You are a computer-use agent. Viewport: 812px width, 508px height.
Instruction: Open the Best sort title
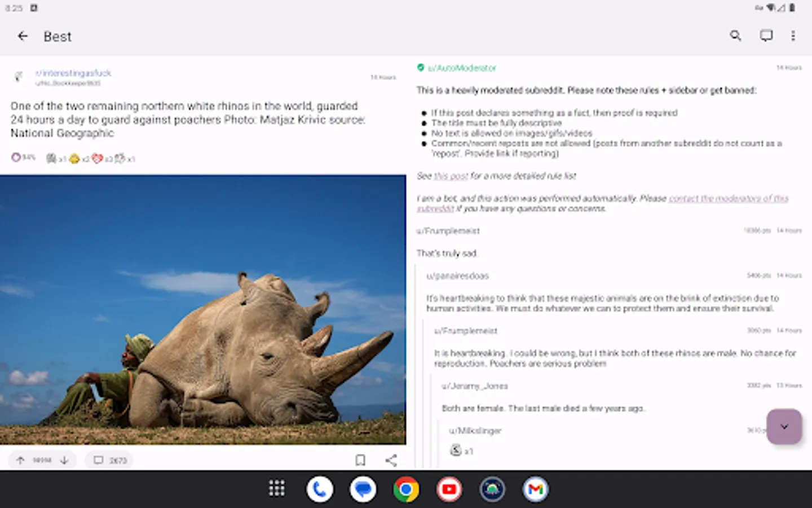(x=58, y=37)
